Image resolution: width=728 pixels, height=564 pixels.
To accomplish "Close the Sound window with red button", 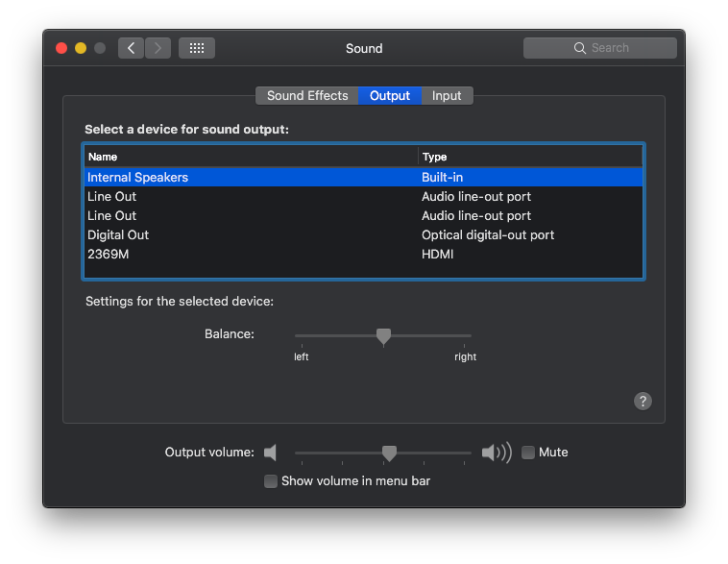I will point(61,48).
